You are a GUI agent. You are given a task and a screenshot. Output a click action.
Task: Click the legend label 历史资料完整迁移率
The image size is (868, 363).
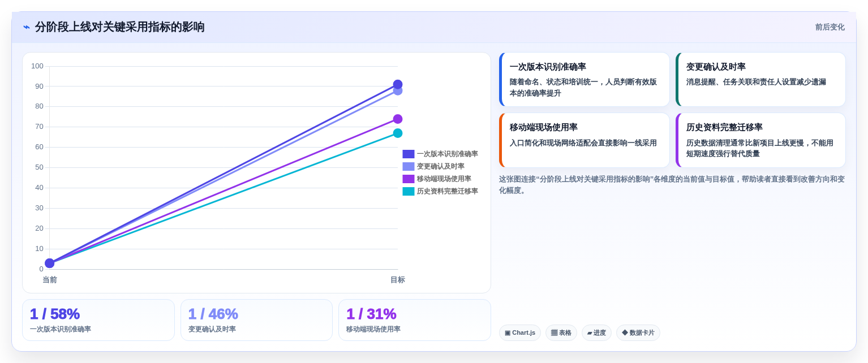click(x=447, y=191)
